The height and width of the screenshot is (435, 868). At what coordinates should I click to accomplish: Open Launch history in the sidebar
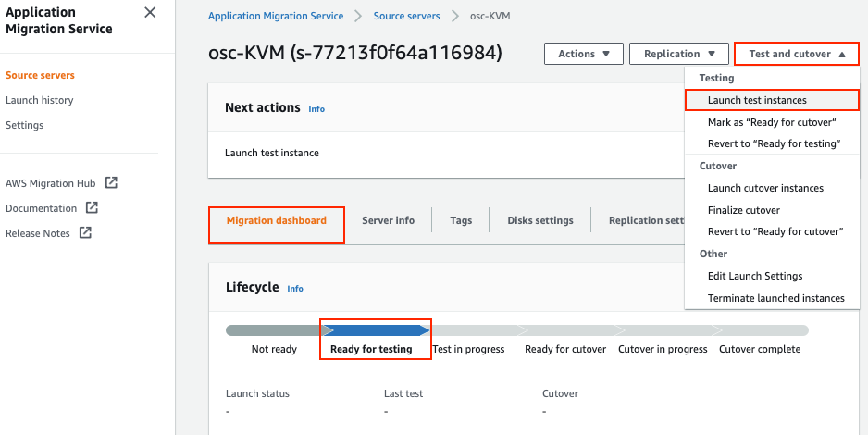[39, 100]
